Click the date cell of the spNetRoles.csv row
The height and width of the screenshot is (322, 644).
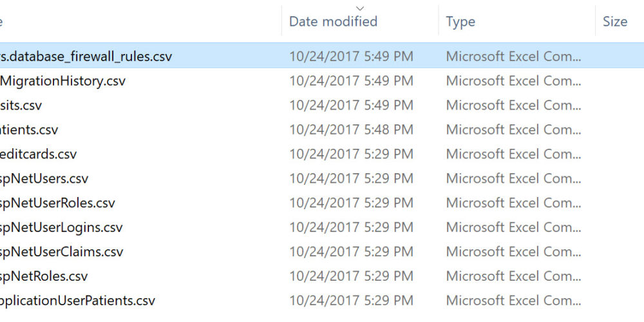[x=351, y=277]
